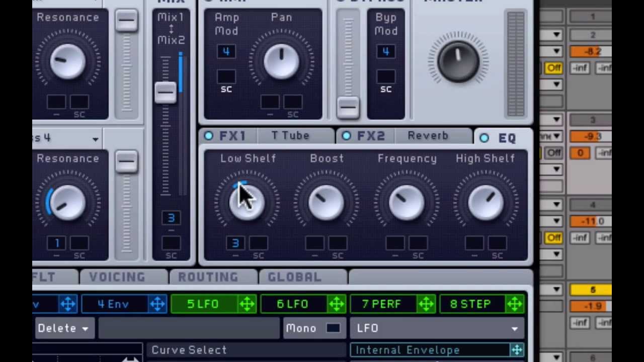This screenshot has width=644, height=362.
Task: Click the crosshair icon on 7 PERF tab
Action: tap(426, 304)
